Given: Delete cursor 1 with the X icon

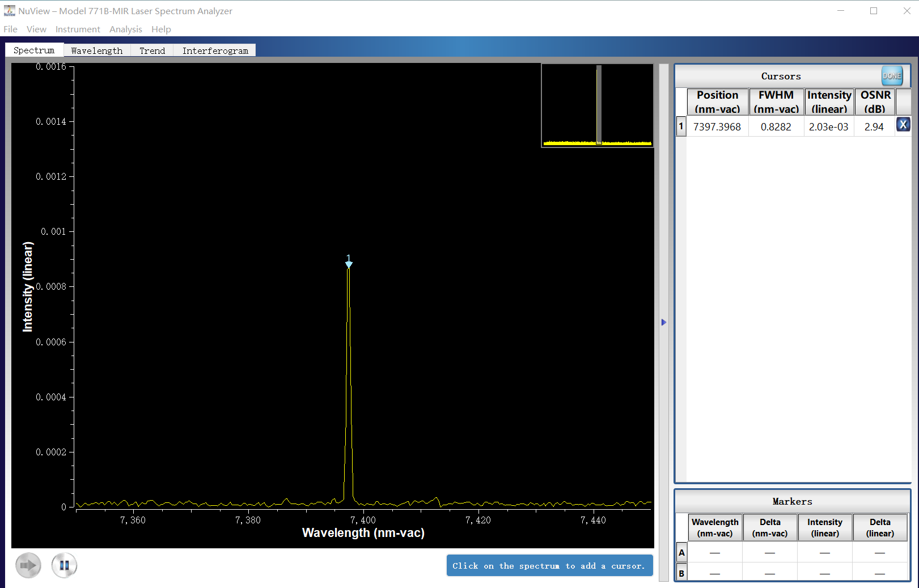Looking at the screenshot, I should (x=903, y=125).
